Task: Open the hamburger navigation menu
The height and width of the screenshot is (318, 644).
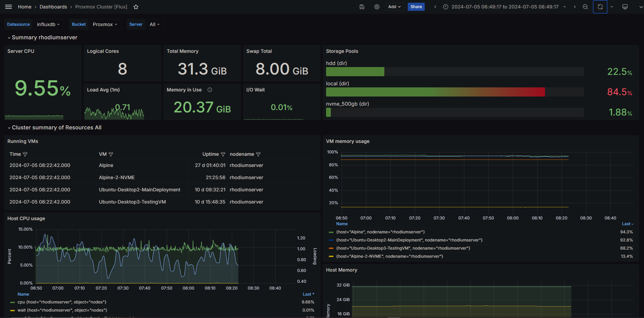Action: [8, 7]
